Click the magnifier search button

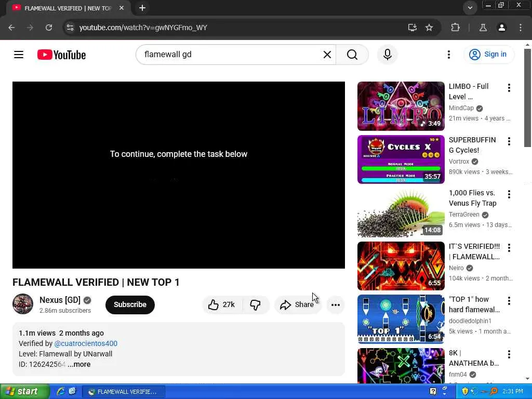pos(352,55)
